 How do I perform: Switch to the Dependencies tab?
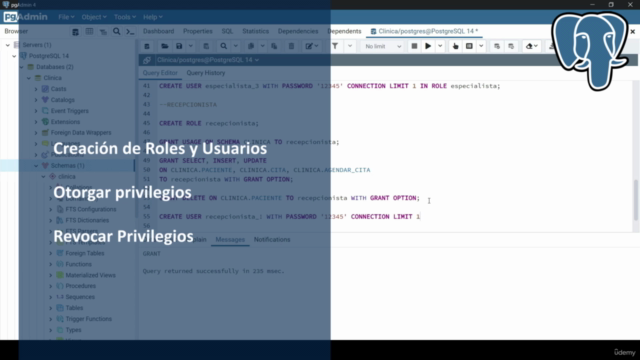pyautogui.click(x=298, y=31)
